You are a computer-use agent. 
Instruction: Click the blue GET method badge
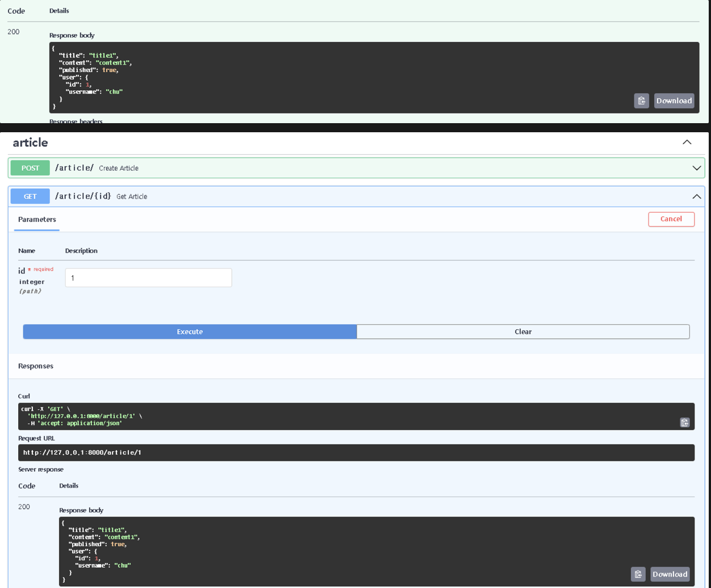(30, 196)
